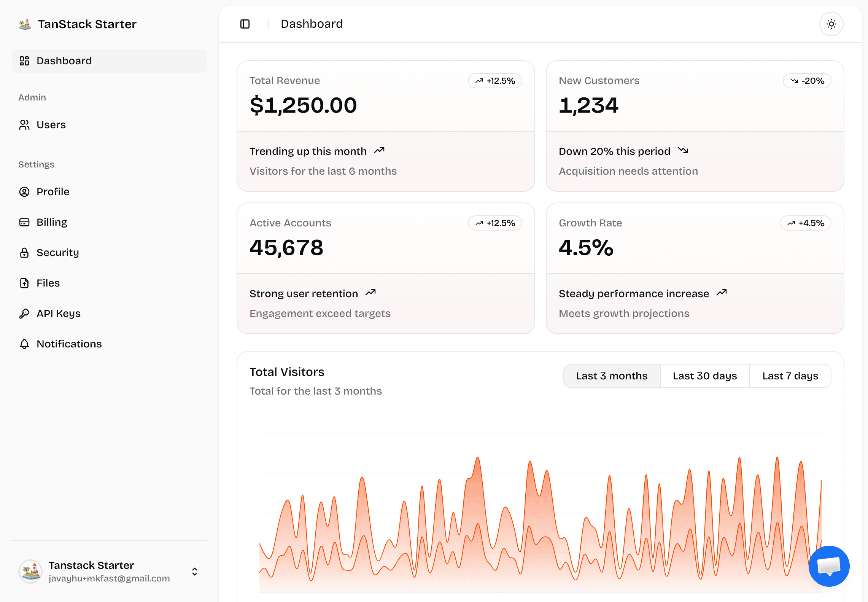The width and height of the screenshot is (868, 602).
Task: Click the TanStack Starter logo icon
Action: [x=25, y=24]
